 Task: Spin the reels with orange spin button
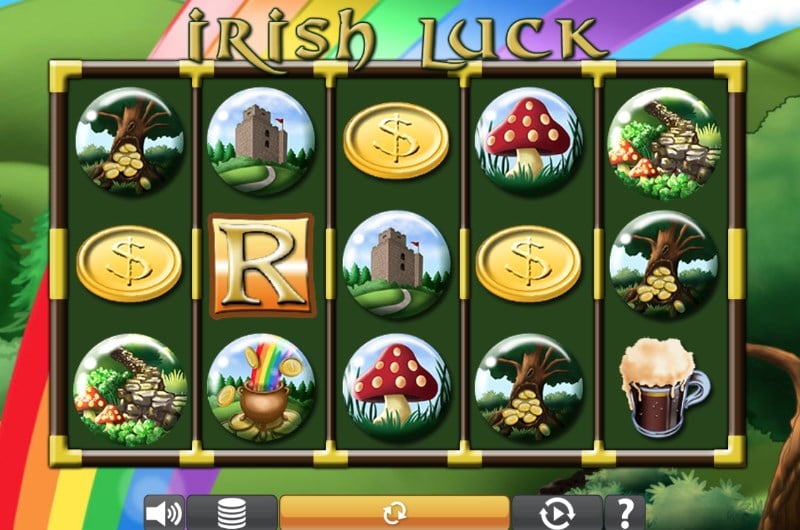tap(394, 512)
